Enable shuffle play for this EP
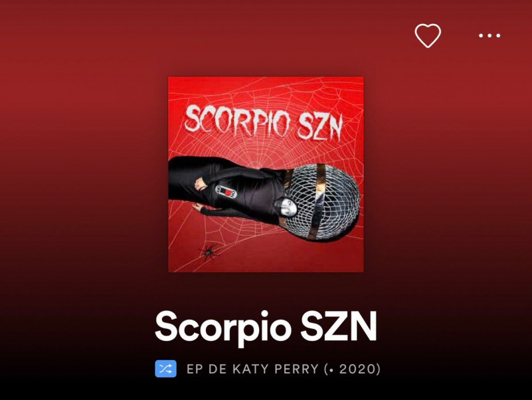The width and height of the screenshot is (532, 400). [165, 369]
